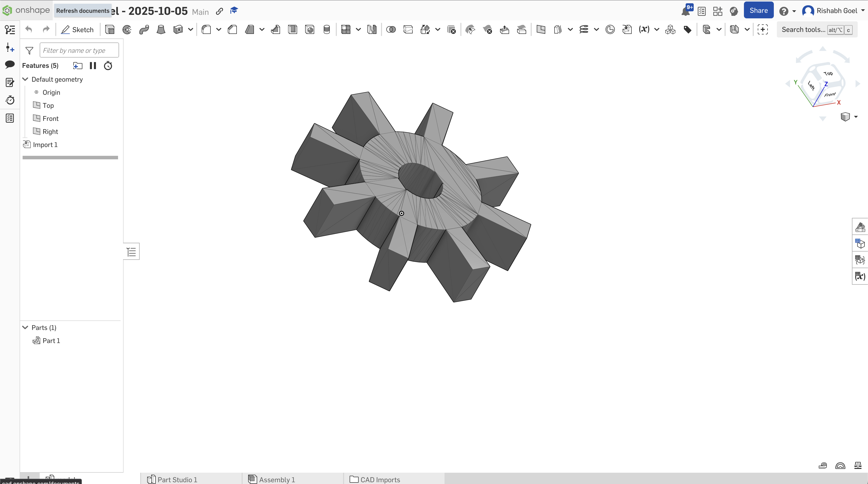Click the Sweep tool icon
This screenshot has height=484, width=868.
coord(144,30)
